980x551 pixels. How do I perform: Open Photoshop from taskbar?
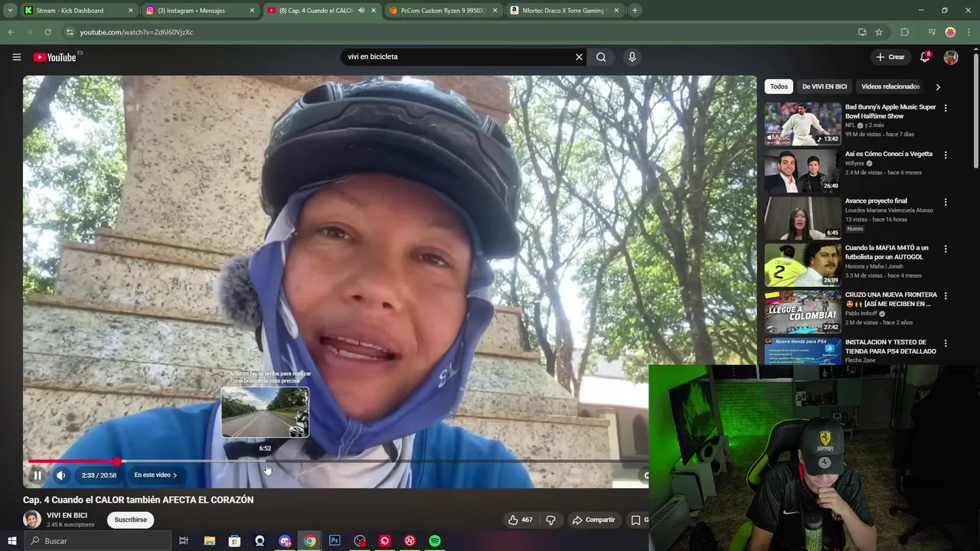(x=335, y=541)
